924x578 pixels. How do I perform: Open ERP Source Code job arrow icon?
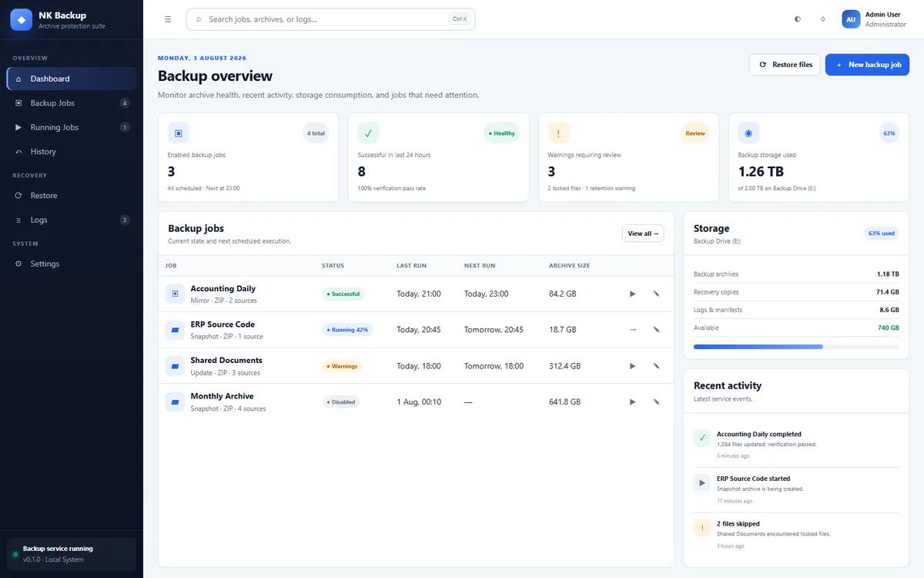(633, 330)
